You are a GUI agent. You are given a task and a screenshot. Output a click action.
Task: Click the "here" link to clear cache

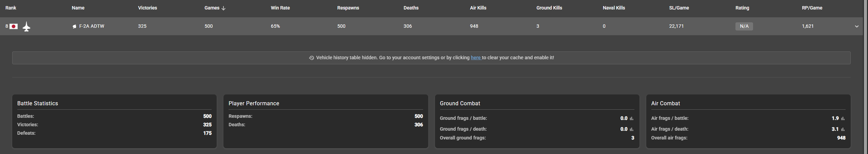475,58
